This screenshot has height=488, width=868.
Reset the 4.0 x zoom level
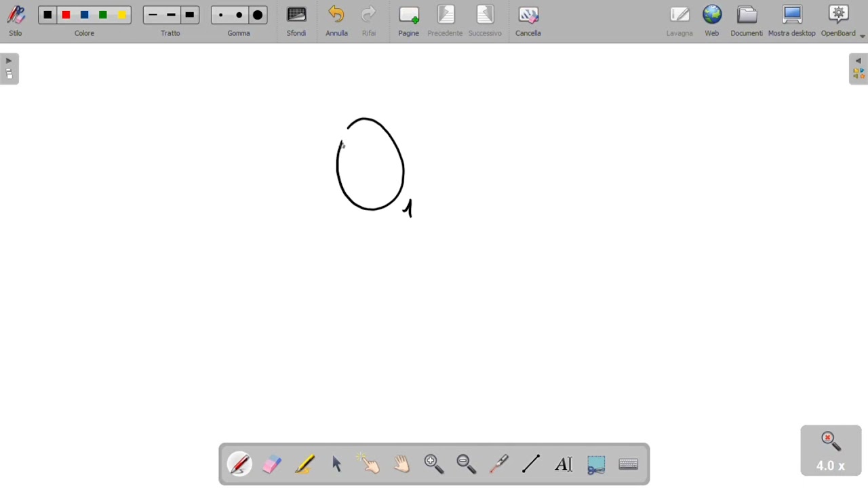(831, 451)
